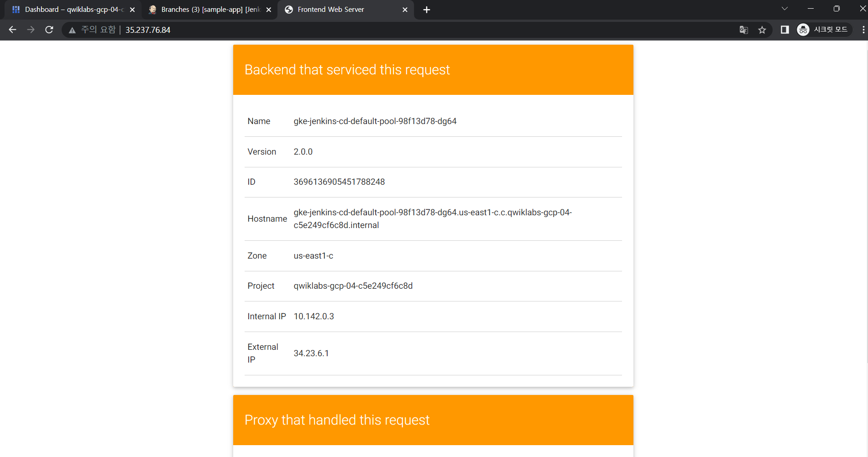Click the Zone value us-east1-c
This screenshot has width=868, height=457.
(x=314, y=256)
